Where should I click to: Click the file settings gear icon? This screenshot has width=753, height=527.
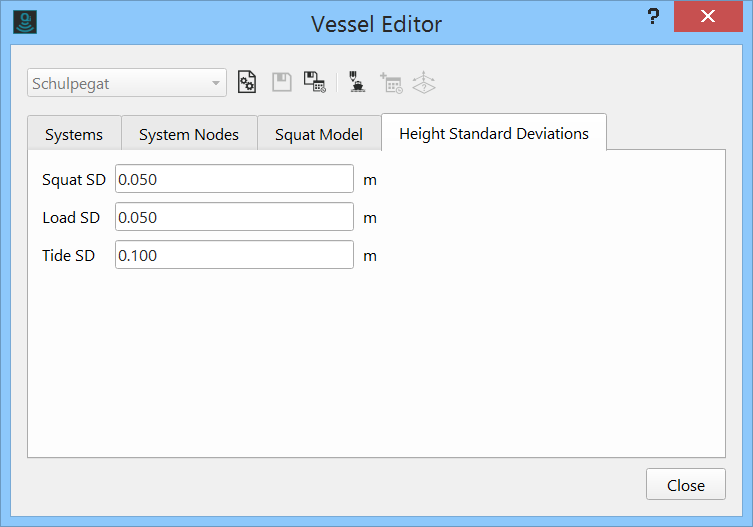coord(247,83)
